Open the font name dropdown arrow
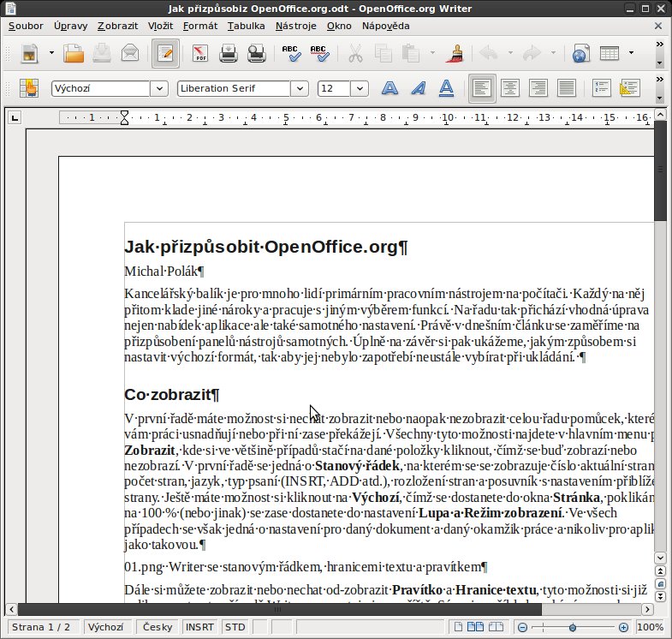Viewport: 672px width, 639px height. [x=300, y=88]
